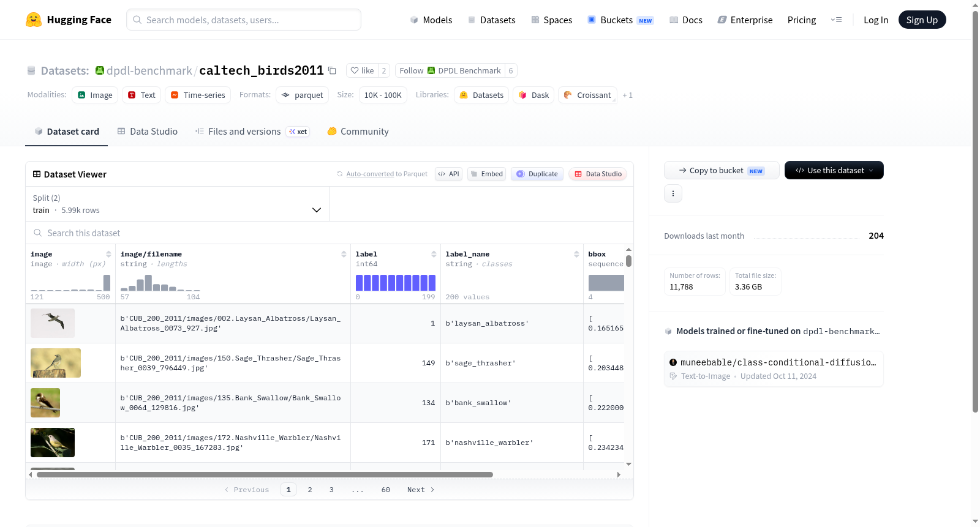This screenshot has width=980, height=527.
Task: Click the Log In link
Action: click(x=876, y=20)
